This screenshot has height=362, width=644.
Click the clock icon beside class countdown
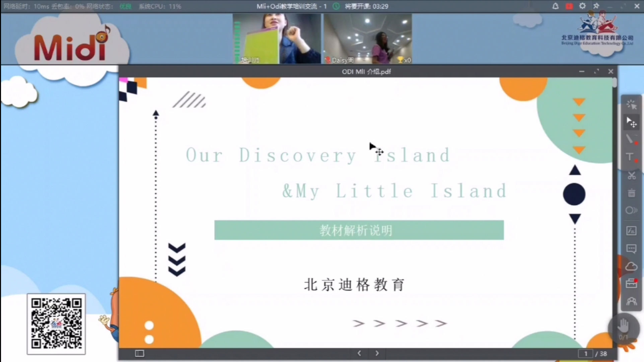tap(336, 6)
